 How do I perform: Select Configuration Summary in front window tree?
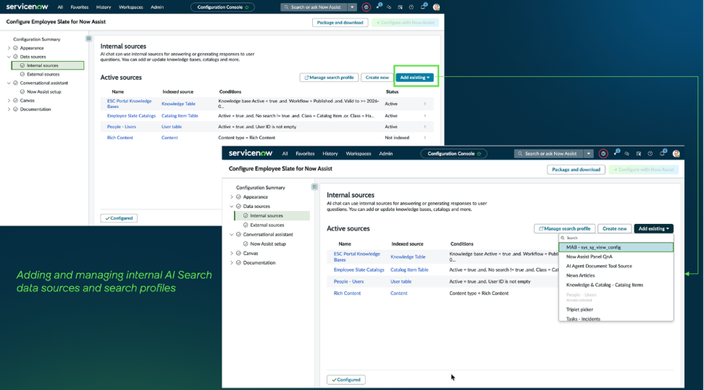(x=260, y=188)
